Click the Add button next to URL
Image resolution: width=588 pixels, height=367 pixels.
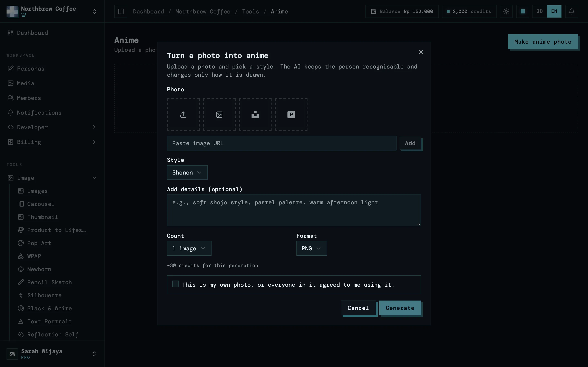pos(410,143)
